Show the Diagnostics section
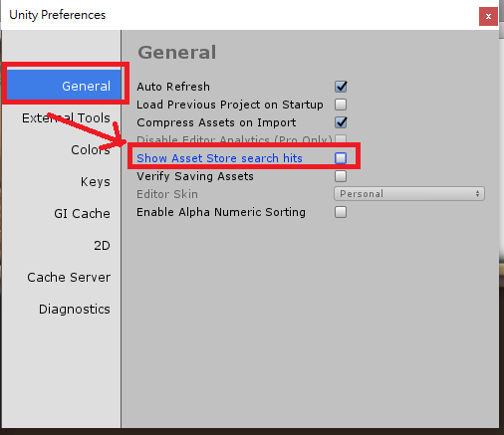The width and height of the screenshot is (504, 435). (75, 309)
